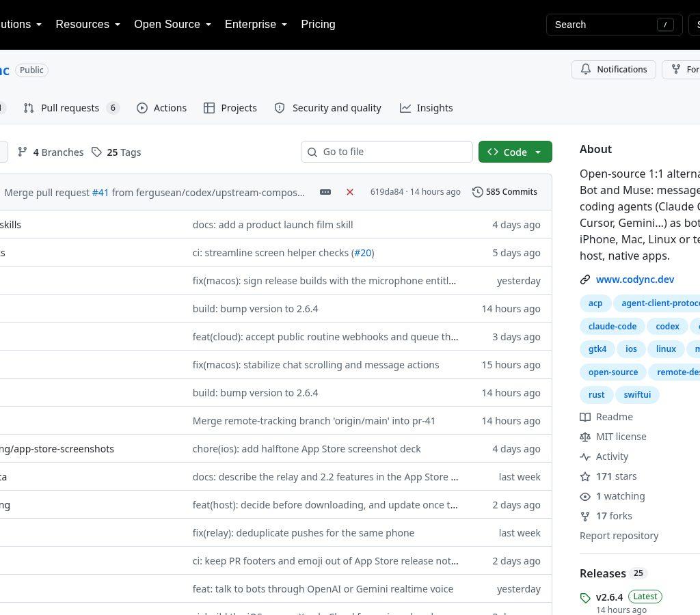This screenshot has height=615, width=700.
Task: Click the tag icon beside 25 Tags
Action: 96,152
